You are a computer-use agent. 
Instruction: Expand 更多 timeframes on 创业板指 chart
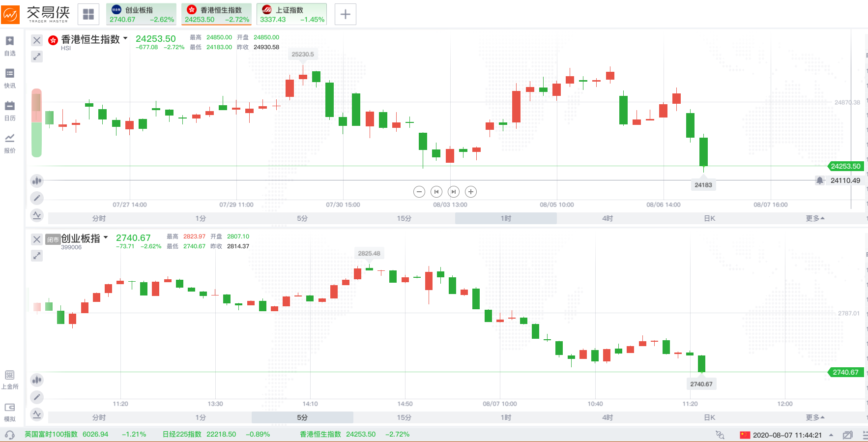tap(815, 417)
